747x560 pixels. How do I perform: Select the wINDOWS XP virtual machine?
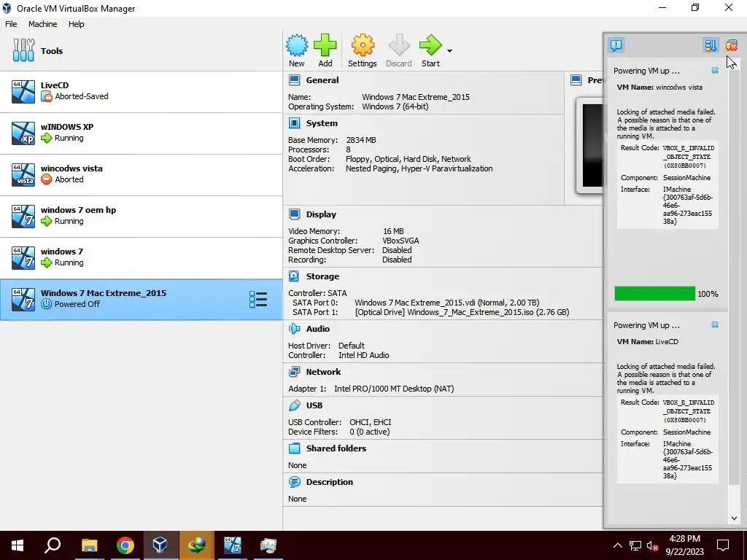(141, 133)
